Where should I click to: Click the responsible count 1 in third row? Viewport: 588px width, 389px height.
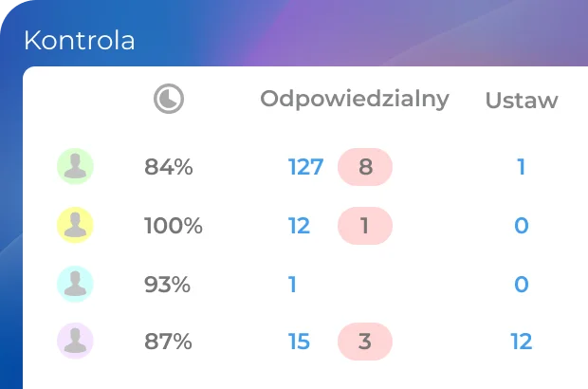[292, 284]
